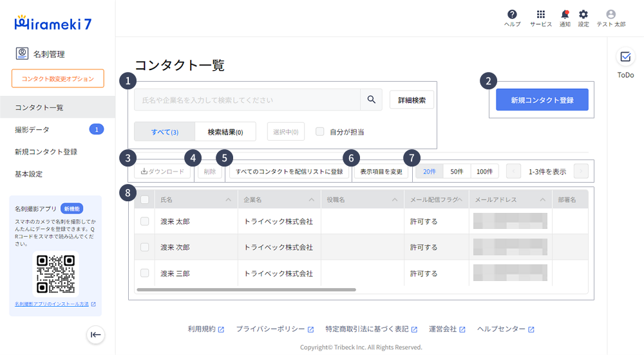
Task: Switch to the 検索結果(0) tab
Action: (225, 132)
